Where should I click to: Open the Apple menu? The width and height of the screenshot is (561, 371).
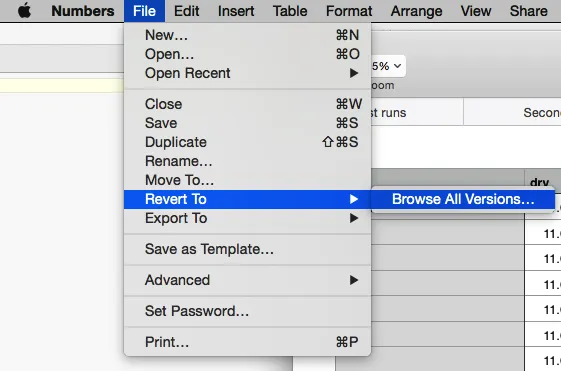[24, 11]
